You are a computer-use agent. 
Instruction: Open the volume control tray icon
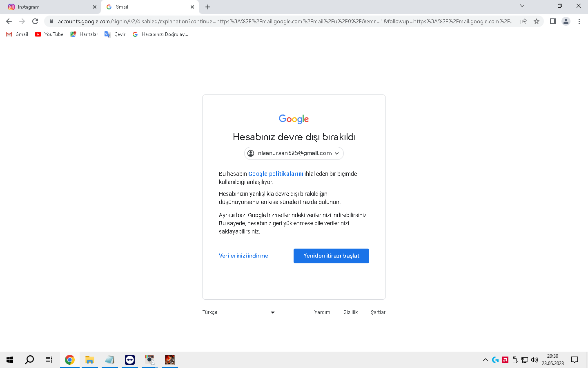[x=535, y=360]
